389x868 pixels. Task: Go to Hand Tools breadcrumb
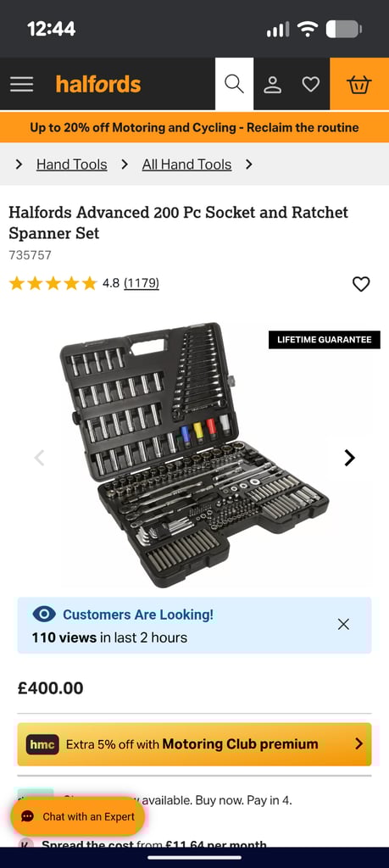[x=72, y=164]
